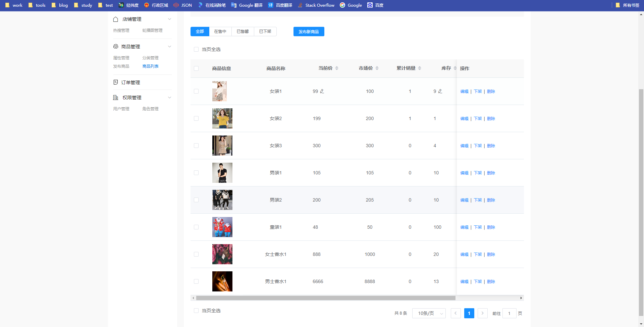The width and height of the screenshot is (644, 327).
Task: Open the 订单管理 section icon
Action: (x=115, y=82)
